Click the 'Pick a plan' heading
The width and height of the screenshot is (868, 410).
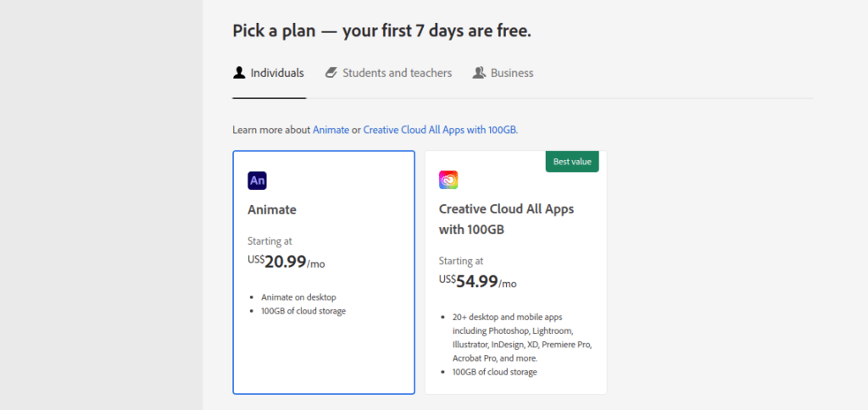[382, 30]
